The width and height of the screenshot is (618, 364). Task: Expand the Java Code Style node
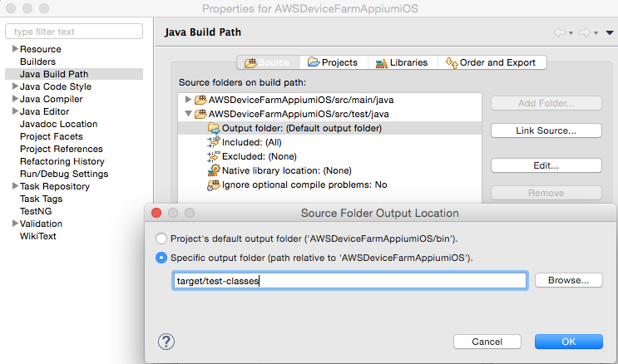tap(15, 86)
